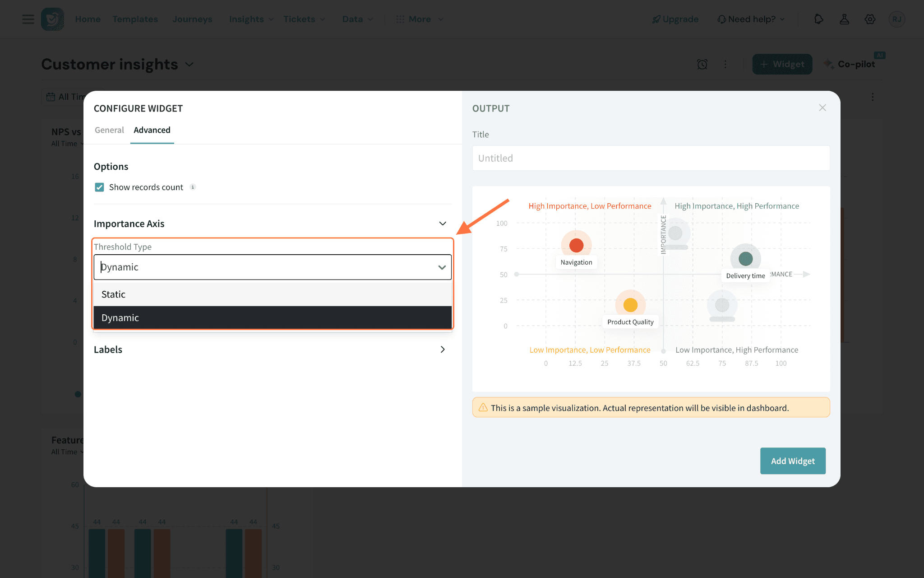The image size is (924, 578).
Task: Click the Product Quality data label
Action: (630, 322)
